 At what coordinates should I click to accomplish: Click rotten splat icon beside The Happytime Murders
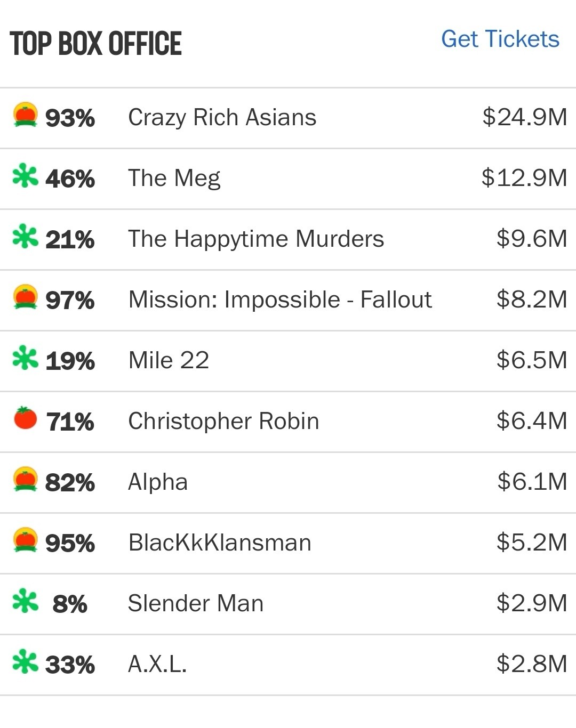(x=26, y=237)
